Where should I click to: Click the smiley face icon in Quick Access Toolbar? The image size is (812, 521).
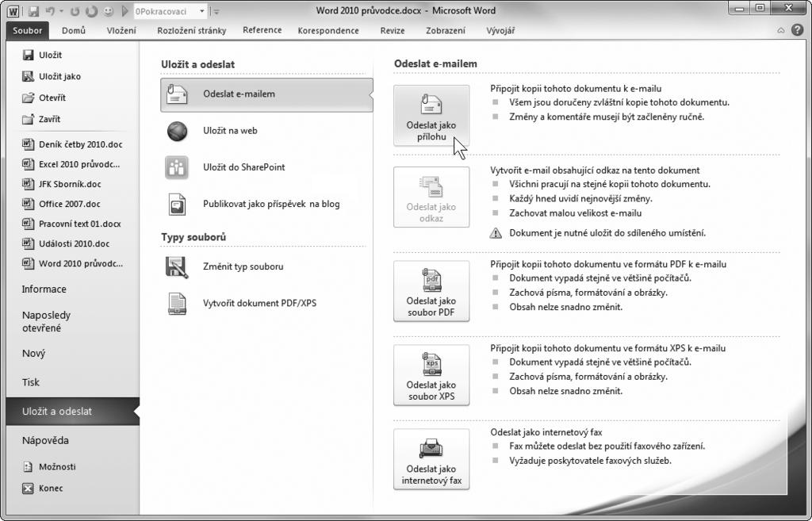(x=108, y=11)
